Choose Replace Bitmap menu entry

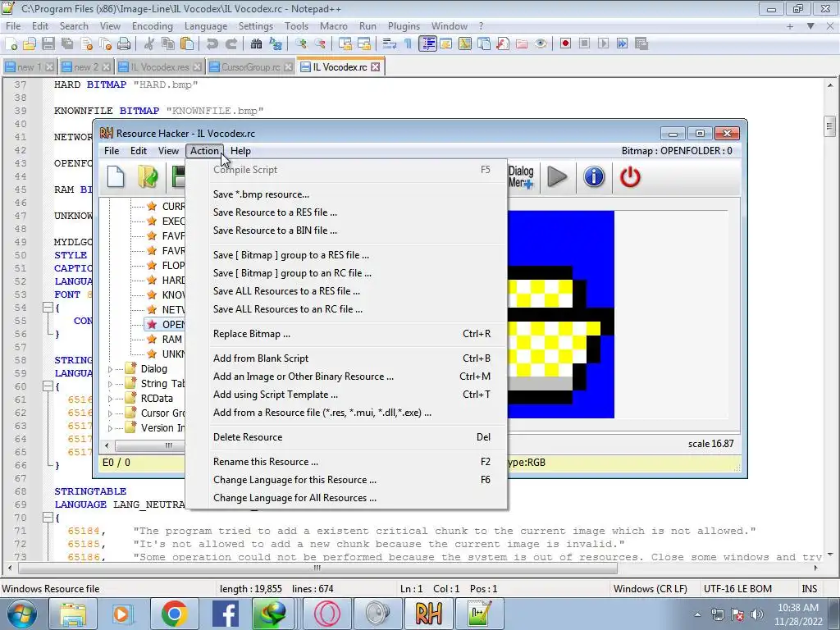(x=347, y=334)
